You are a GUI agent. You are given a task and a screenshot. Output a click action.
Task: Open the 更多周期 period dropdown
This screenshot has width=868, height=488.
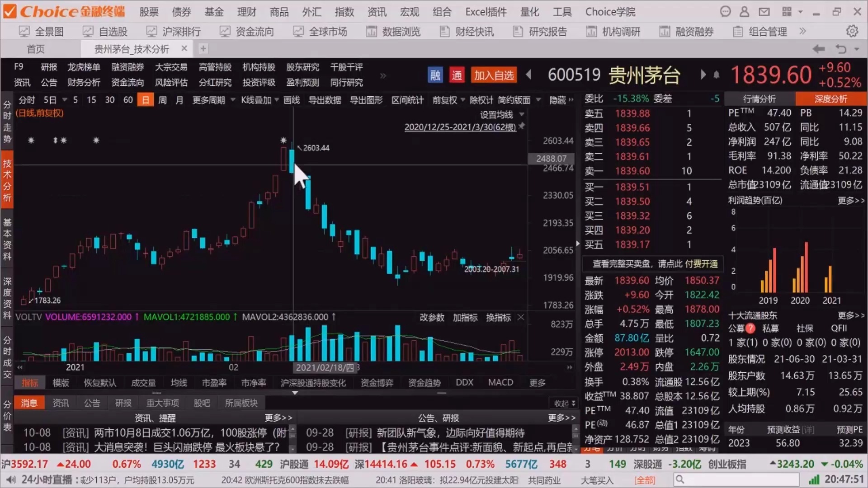[209, 100]
